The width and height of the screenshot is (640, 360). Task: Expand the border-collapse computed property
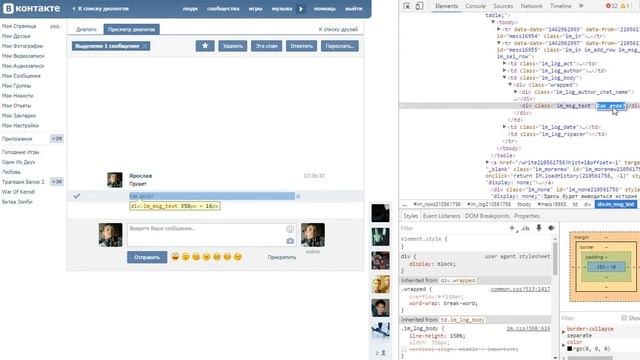[x=564, y=332]
